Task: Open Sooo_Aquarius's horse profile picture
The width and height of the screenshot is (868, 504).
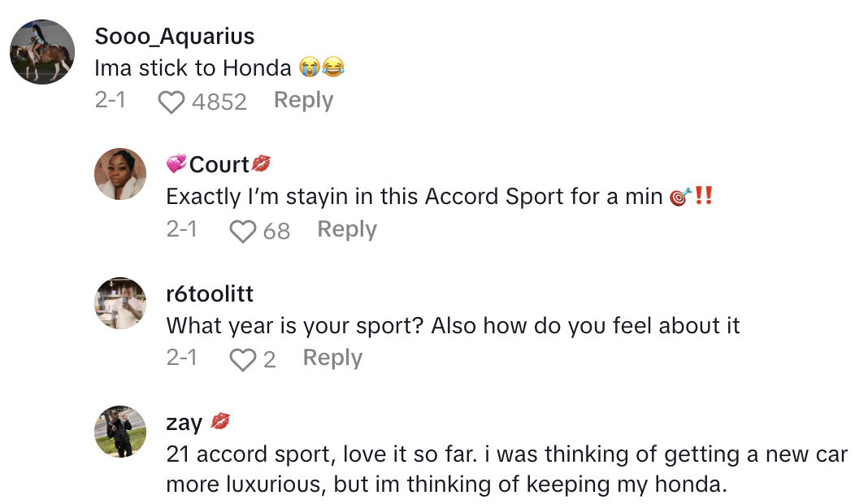Action: coord(42,52)
